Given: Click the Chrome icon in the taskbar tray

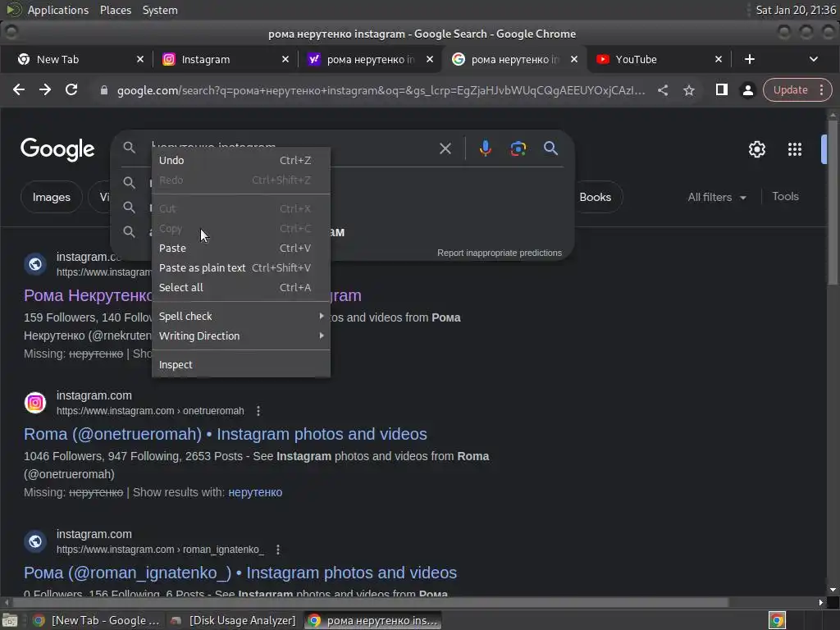Looking at the screenshot, I should pyautogui.click(x=777, y=620).
